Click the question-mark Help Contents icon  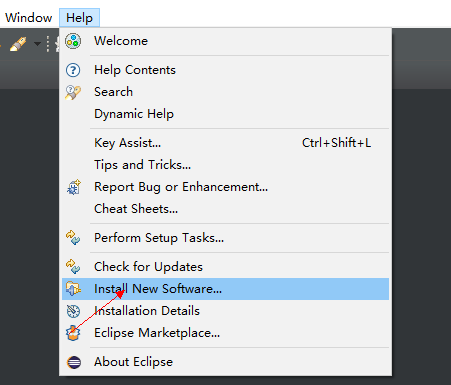73,70
